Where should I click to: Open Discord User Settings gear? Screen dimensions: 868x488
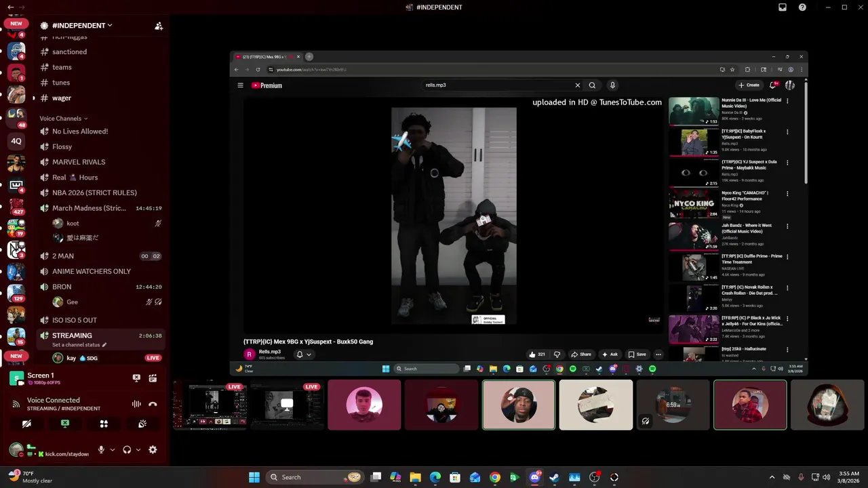tap(153, 449)
